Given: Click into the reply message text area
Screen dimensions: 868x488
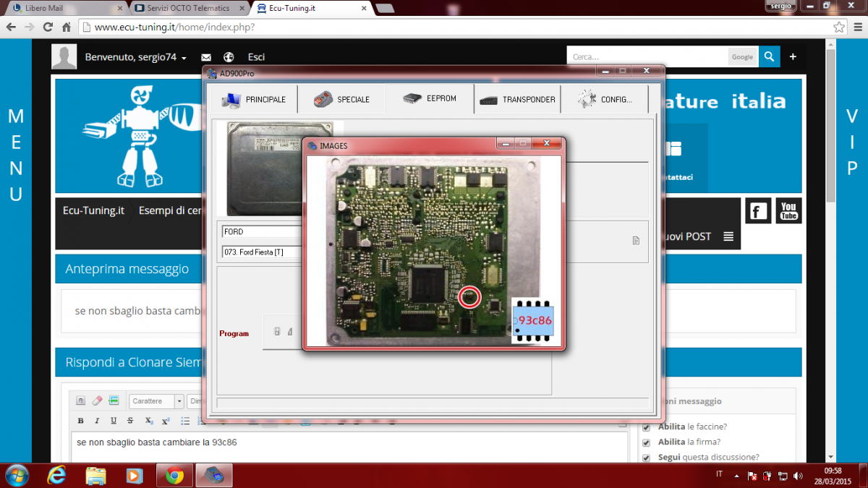Looking at the screenshot, I should pyautogui.click(x=349, y=447).
